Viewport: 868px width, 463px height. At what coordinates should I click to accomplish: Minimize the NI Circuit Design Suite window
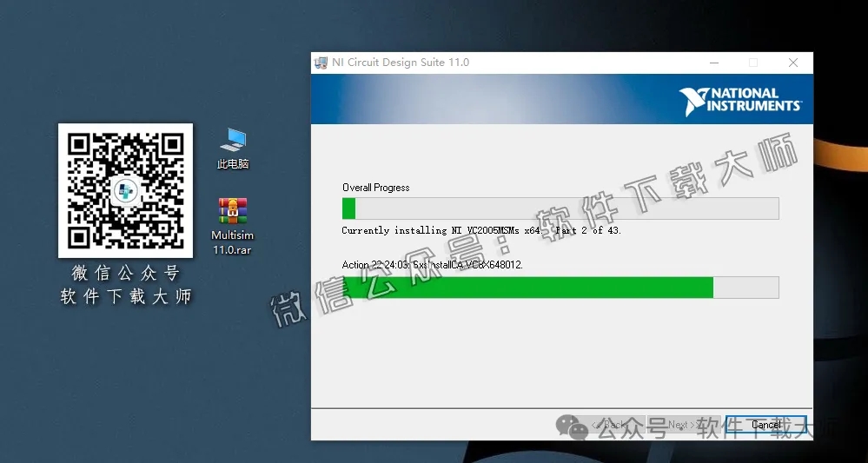point(713,63)
